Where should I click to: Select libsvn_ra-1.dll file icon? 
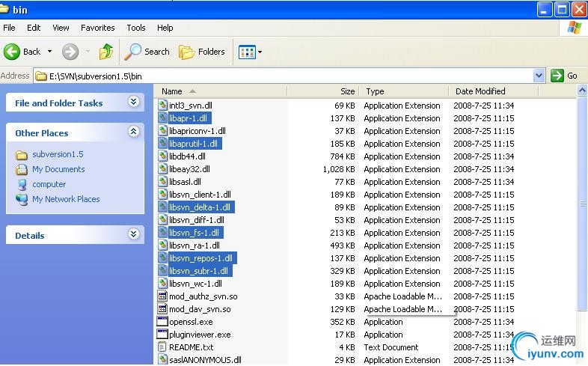pyautogui.click(x=162, y=245)
